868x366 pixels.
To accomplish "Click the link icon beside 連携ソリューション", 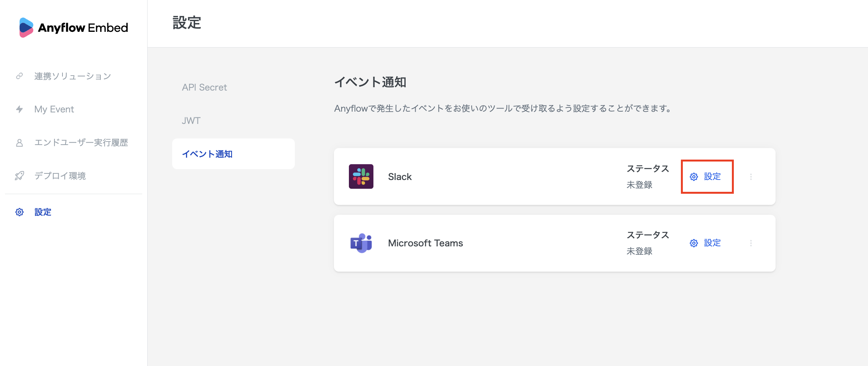I will [x=20, y=76].
